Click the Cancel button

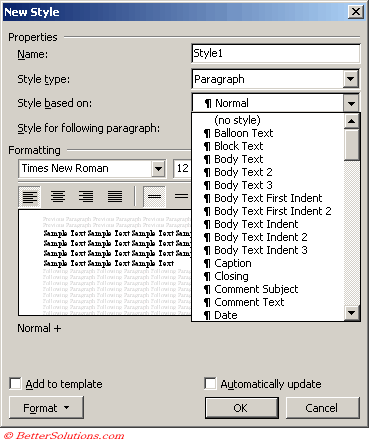pos(323,408)
